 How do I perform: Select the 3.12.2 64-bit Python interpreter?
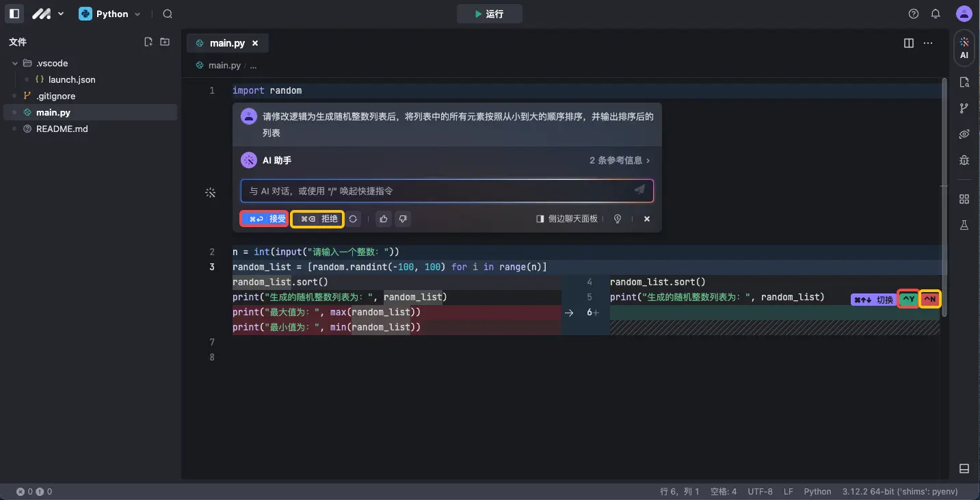[x=899, y=491]
